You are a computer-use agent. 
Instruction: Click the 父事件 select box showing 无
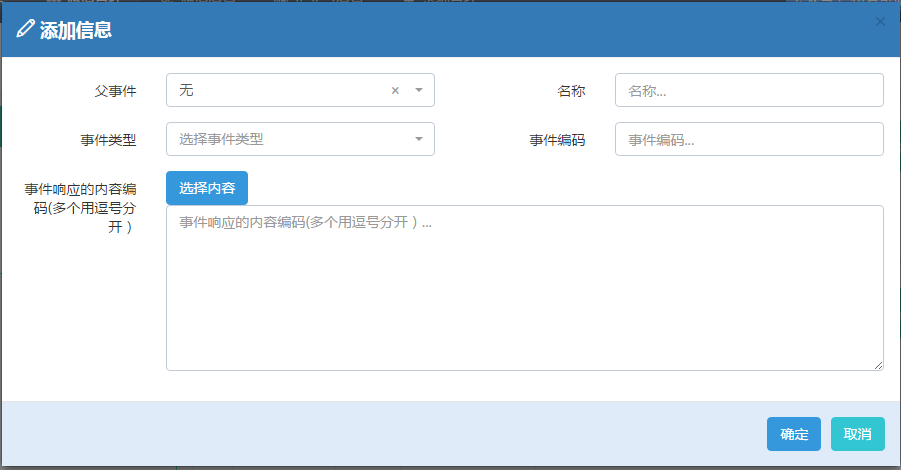(280, 90)
